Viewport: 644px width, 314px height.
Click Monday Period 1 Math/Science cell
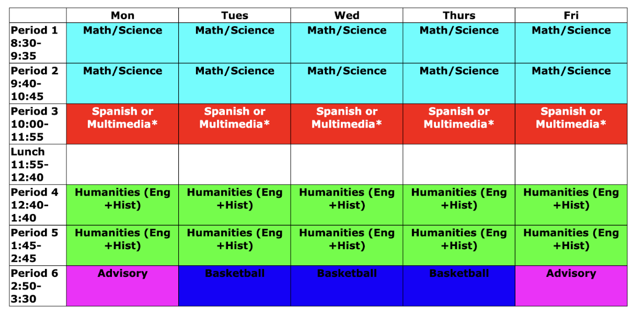click(122, 43)
